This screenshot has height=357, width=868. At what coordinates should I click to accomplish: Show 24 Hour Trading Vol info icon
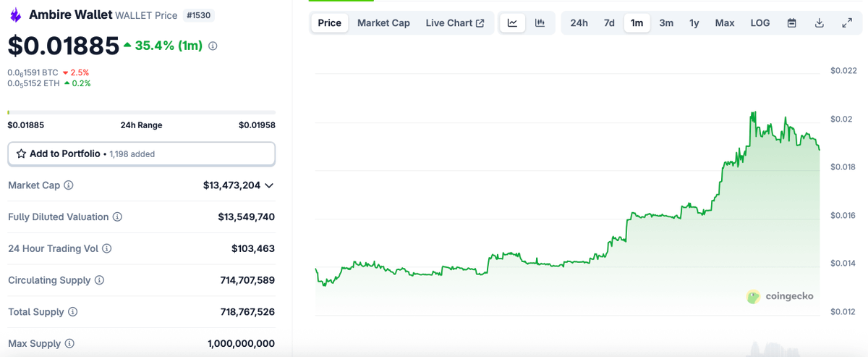coord(106,248)
